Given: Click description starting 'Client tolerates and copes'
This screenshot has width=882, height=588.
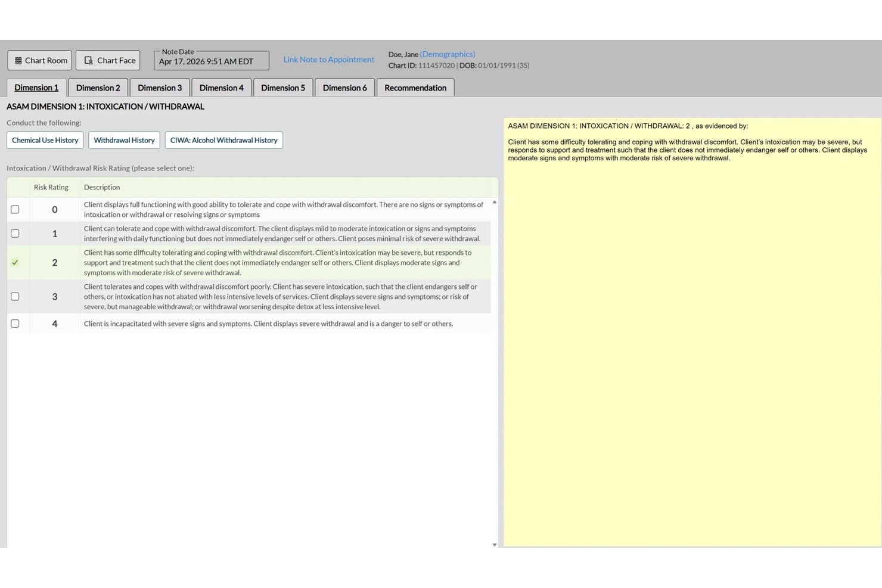Looking at the screenshot, I should 281,297.
